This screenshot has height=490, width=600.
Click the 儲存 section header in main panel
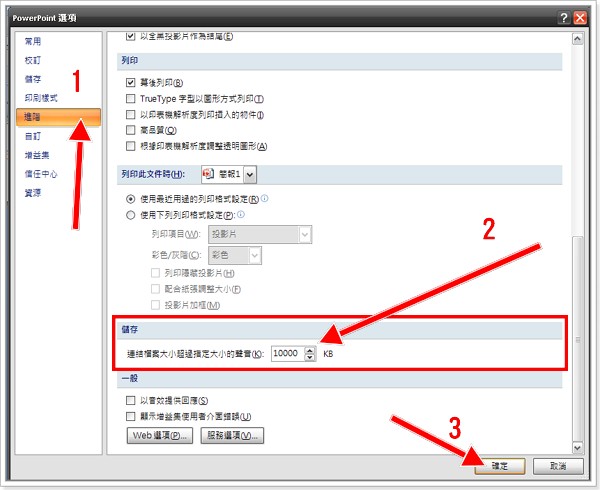pos(130,329)
